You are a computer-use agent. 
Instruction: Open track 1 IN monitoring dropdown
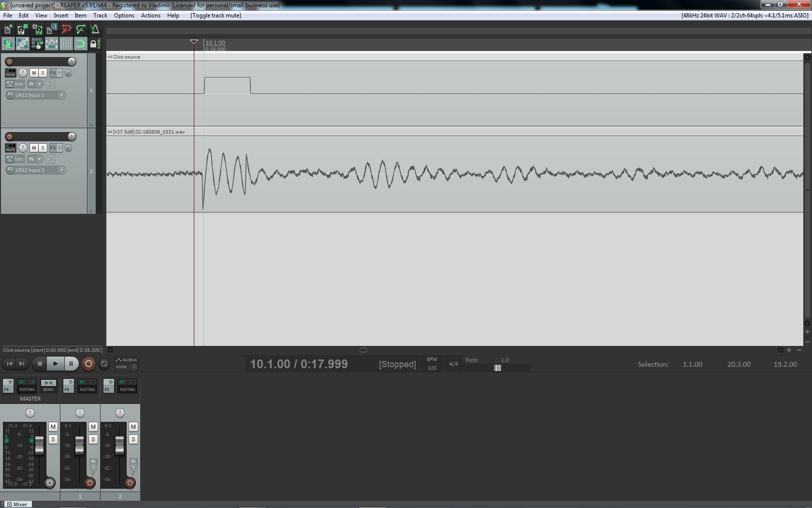(35, 84)
